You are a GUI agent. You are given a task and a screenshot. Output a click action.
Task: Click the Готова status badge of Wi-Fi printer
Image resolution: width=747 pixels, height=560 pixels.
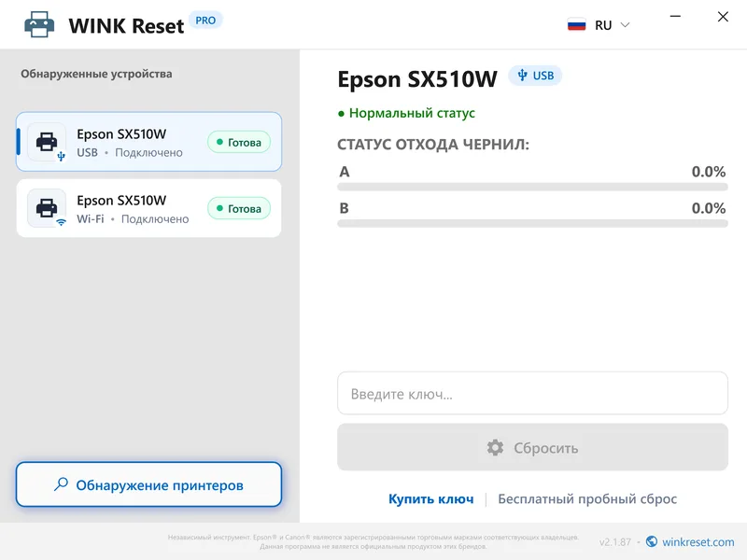(x=239, y=208)
